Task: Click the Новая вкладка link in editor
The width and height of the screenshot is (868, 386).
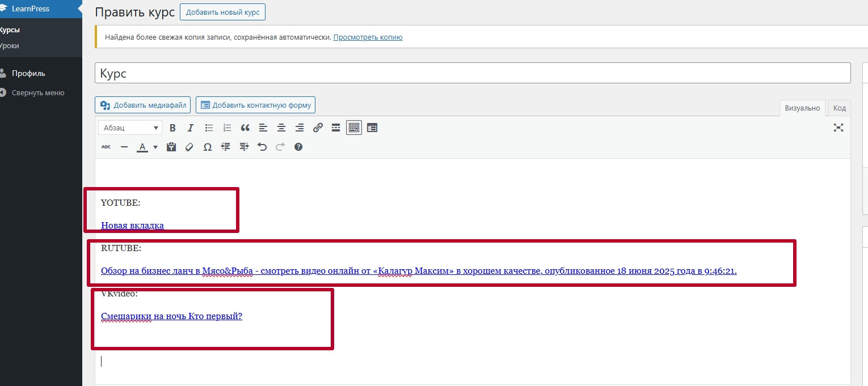Action: 132,225
